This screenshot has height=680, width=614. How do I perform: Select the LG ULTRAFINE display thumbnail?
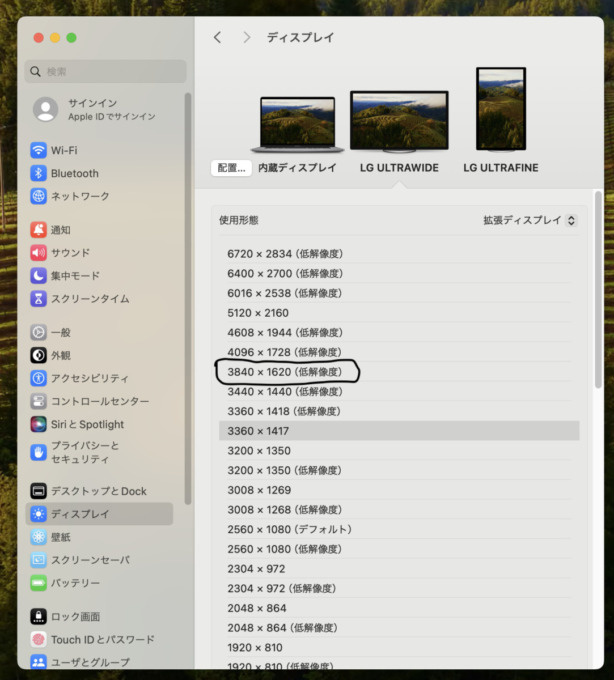coord(501,109)
